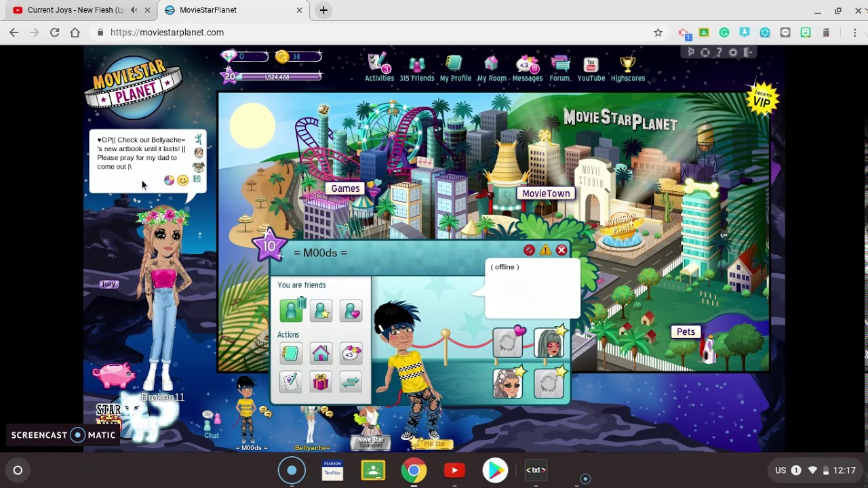The image size is (868, 488).
Task: Open game help question mark
Action: 719,52
